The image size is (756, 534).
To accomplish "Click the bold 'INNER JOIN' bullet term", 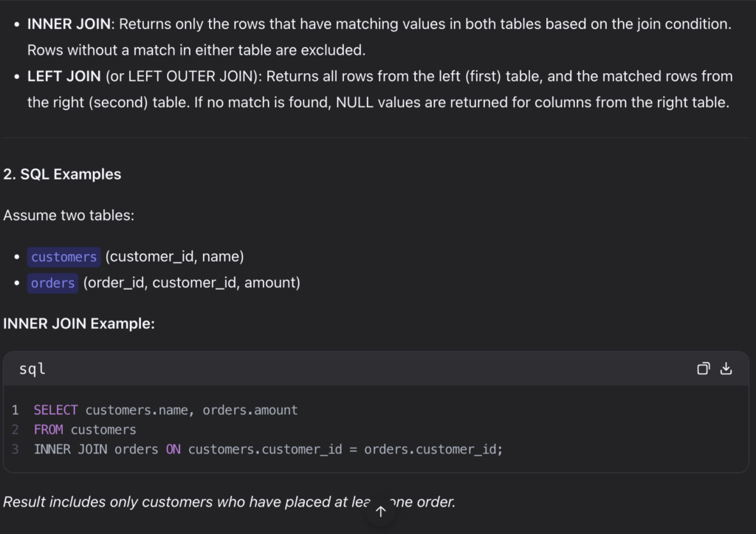I will pyautogui.click(x=69, y=24).
